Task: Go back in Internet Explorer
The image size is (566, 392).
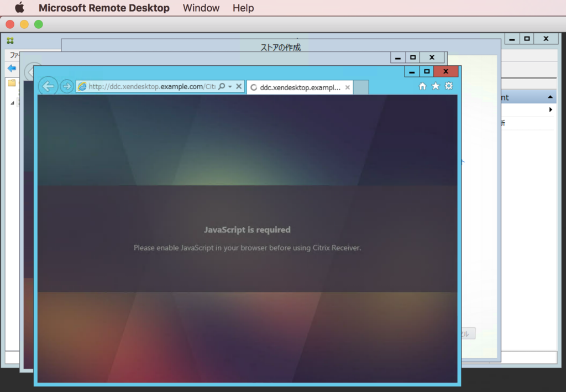Action: (x=48, y=86)
